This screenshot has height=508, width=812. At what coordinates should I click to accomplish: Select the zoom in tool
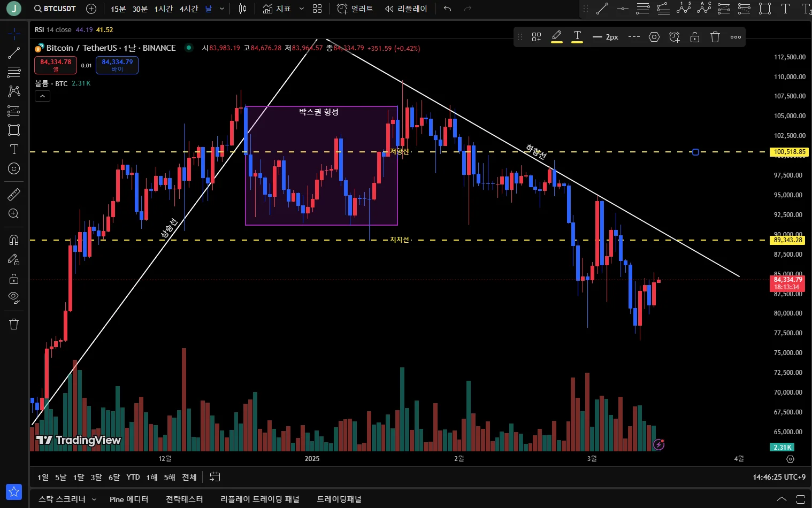pos(14,214)
